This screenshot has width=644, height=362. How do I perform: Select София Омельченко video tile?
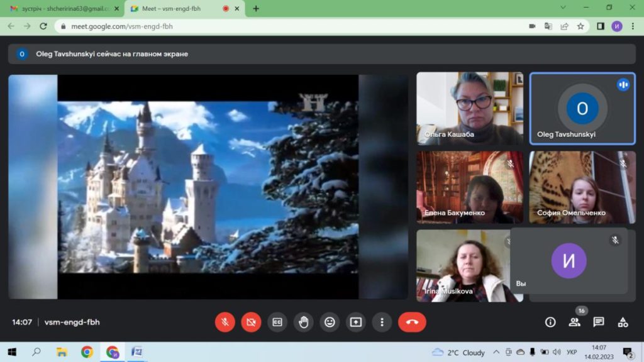[582, 187]
